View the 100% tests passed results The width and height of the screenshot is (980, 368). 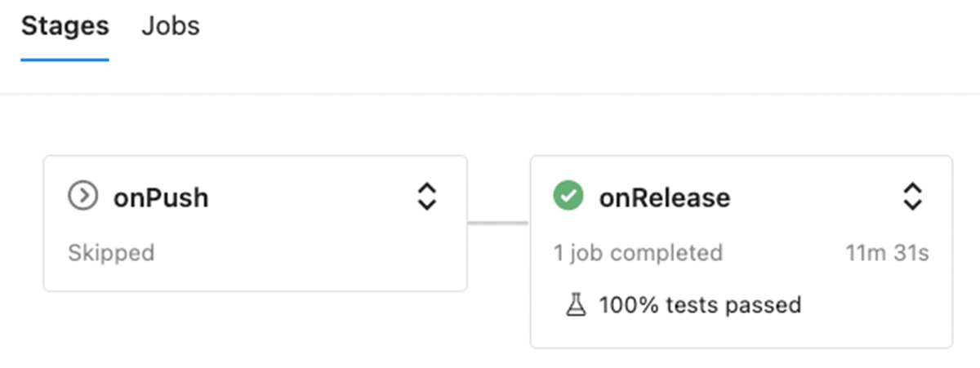pos(700,305)
